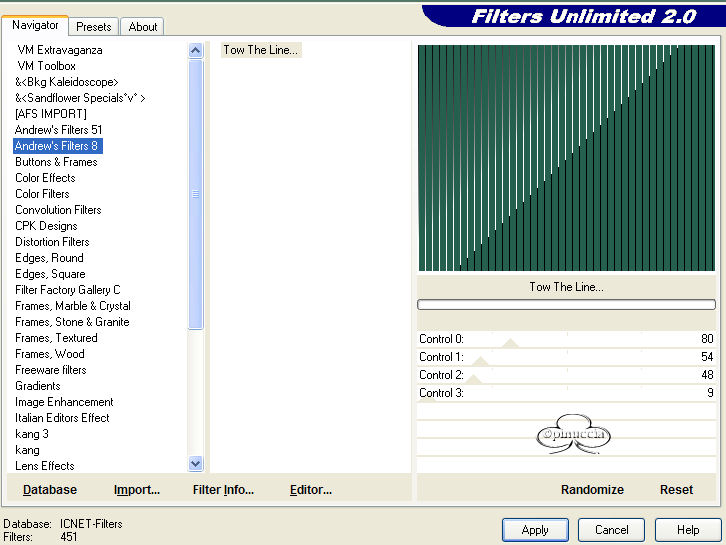Select Edges, Round category
The image size is (726, 545).
click(49, 258)
